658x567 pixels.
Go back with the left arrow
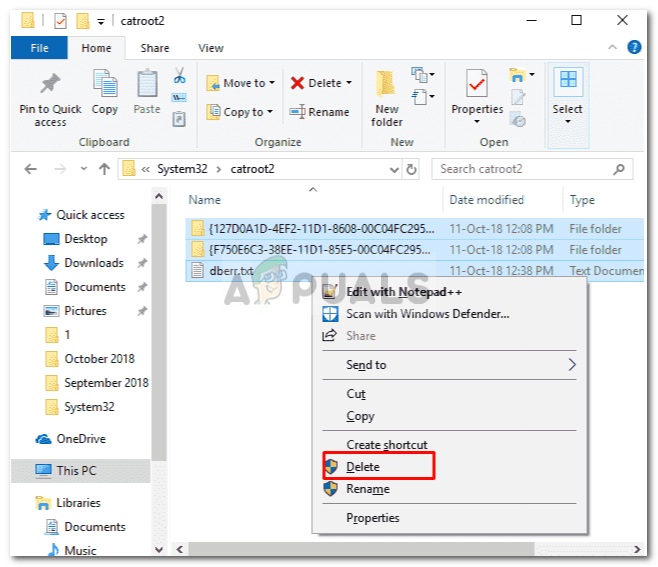point(30,169)
